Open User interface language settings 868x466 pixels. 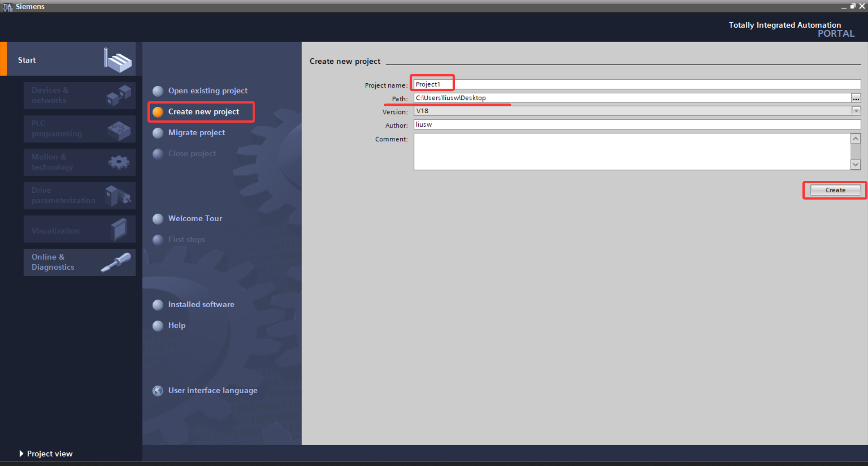coord(213,390)
